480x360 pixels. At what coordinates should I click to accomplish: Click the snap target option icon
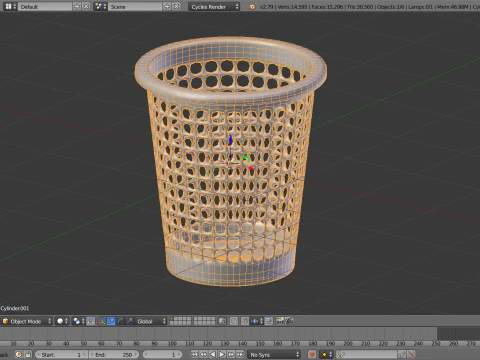(269, 321)
